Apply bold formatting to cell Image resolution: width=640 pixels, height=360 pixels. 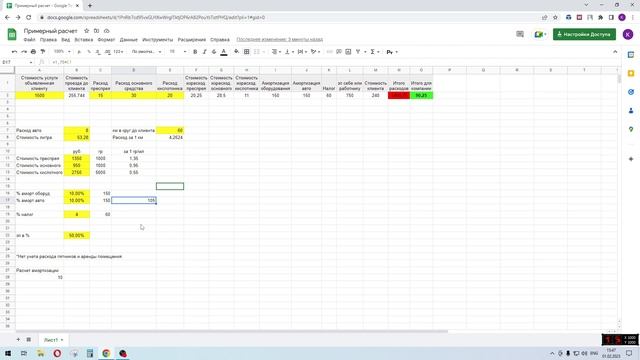pyautogui.click(x=195, y=52)
